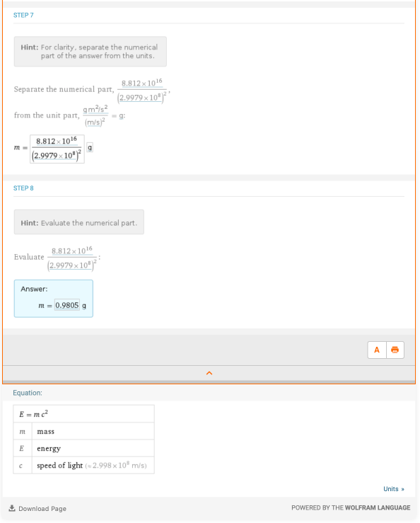
Task: Click the download arrow icon beside Download Page
Action: click(x=12, y=508)
